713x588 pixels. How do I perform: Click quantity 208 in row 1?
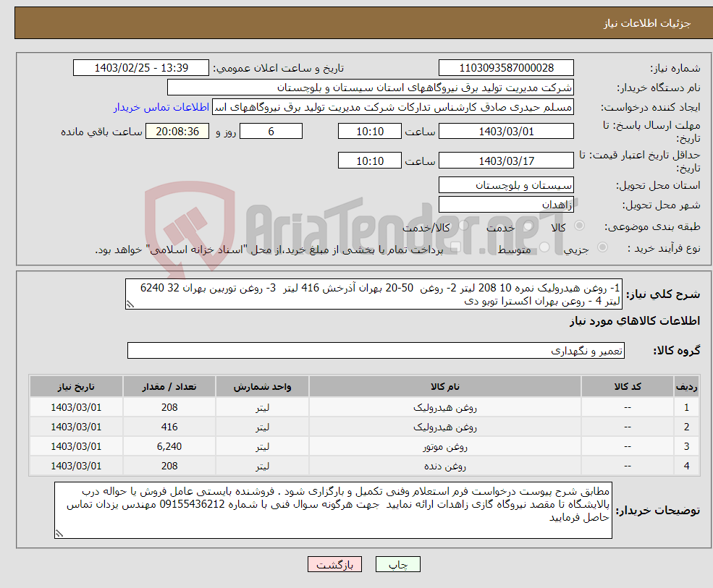click(x=169, y=408)
